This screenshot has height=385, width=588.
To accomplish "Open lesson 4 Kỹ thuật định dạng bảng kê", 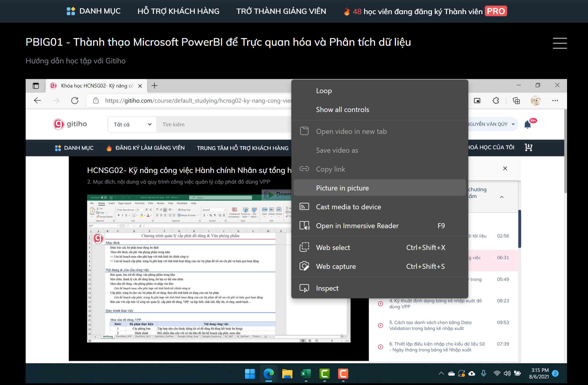I will coord(435,304).
